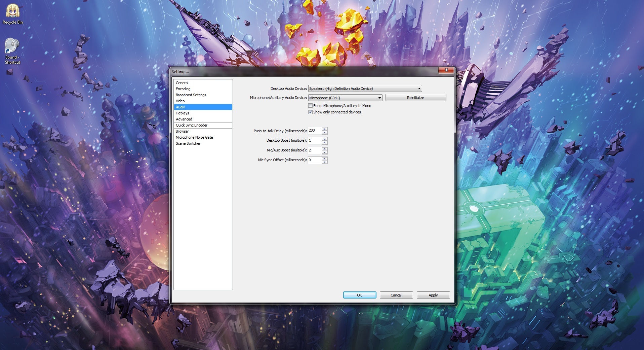Screen dimensions: 644x350
Task: Confirm settings with the OK button
Action: pos(360,295)
